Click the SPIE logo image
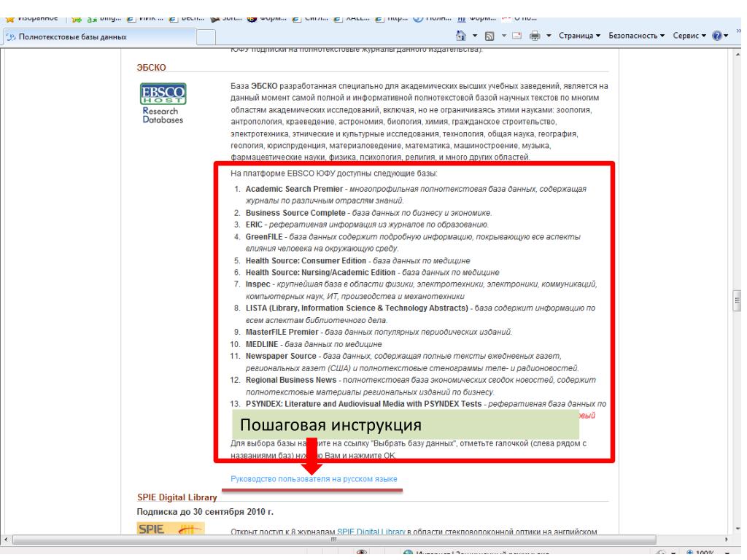This screenshot has width=747, height=560. pyautogui.click(x=171, y=529)
